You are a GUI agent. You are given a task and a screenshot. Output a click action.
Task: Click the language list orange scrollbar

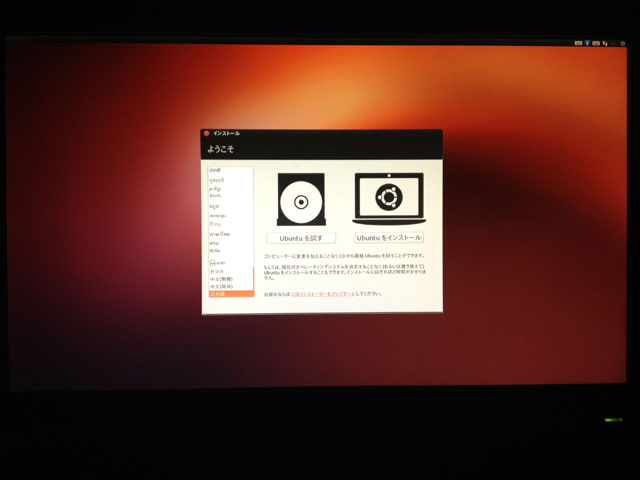253,279
